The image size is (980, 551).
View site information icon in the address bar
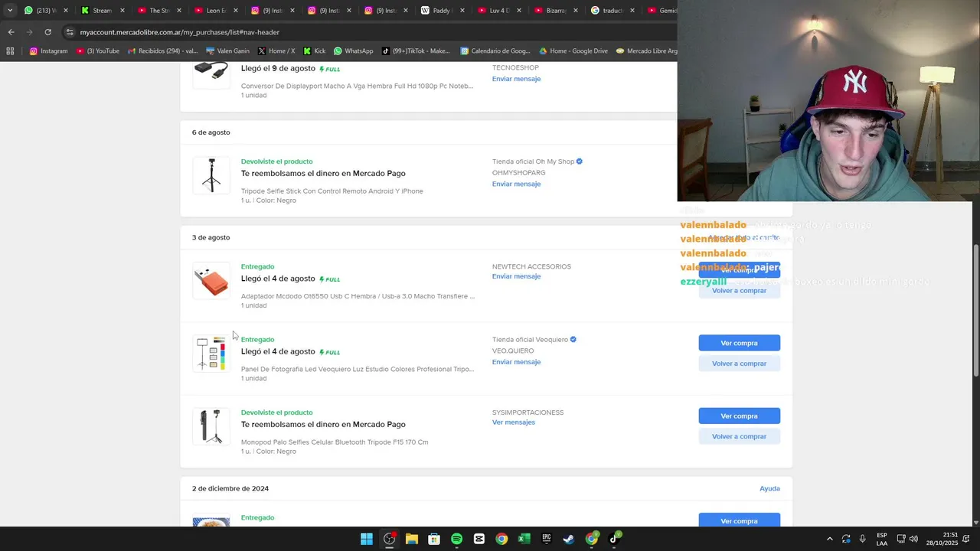(x=70, y=32)
